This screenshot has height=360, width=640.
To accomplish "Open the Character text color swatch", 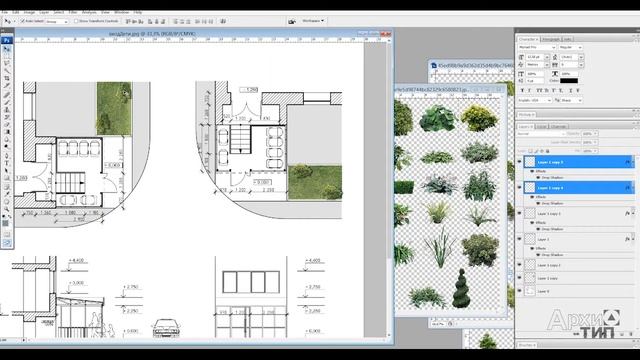I will tap(569, 81).
